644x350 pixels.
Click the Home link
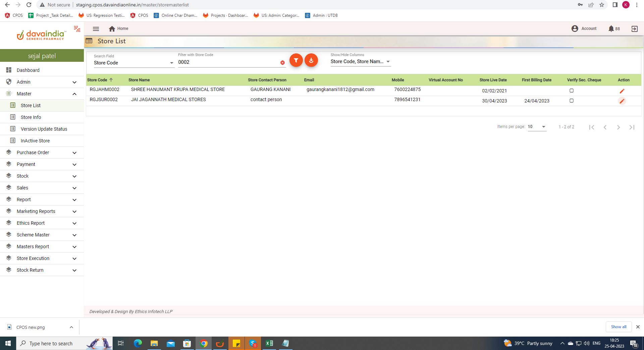[119, 29]
